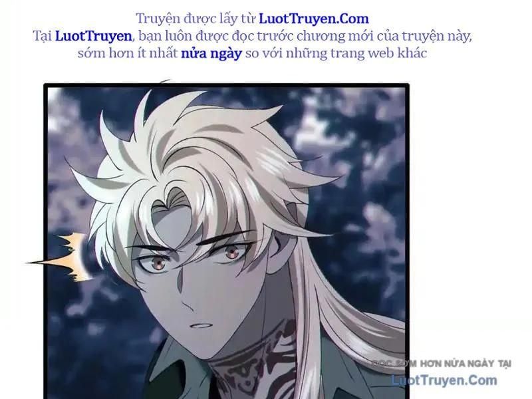This screenshot has width=532, height=399.
Task: Click 'sớm hơn ít nhất' text
Action: click(128, 53)
